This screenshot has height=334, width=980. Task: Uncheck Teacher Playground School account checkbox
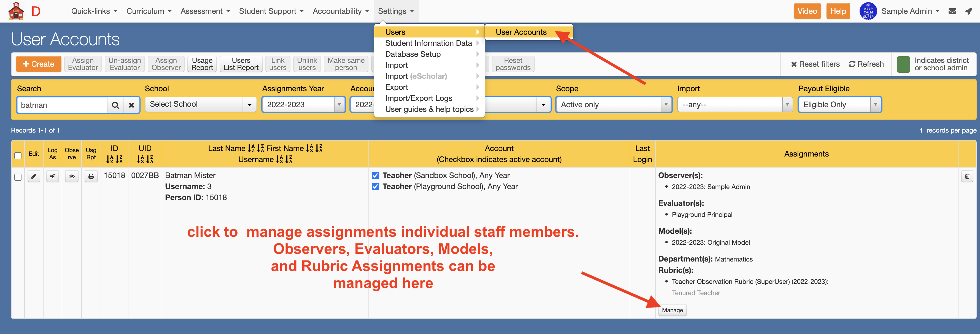pos(375,186)
